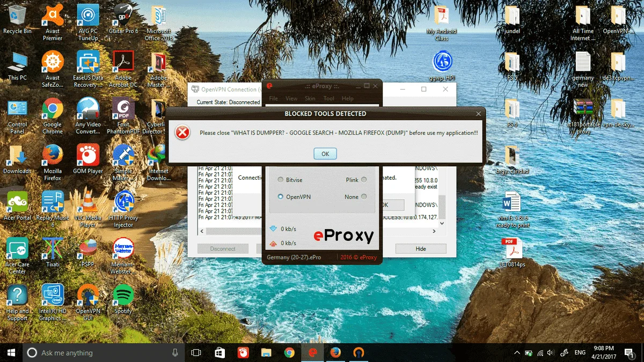Open brgy. caridad folder
This screenshot has height=362, width=644.
[x=512, y=160]
